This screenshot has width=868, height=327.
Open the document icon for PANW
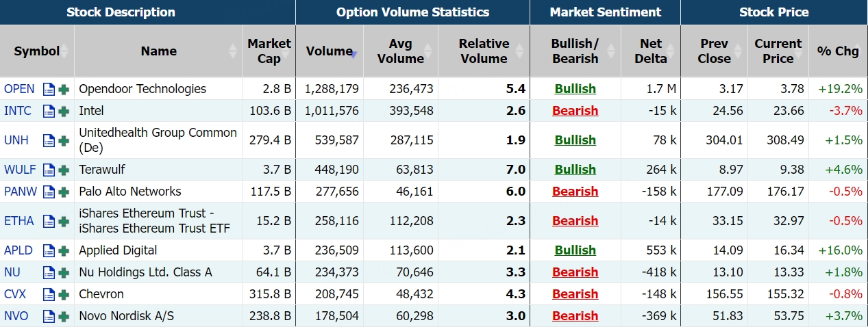point(49,192)
